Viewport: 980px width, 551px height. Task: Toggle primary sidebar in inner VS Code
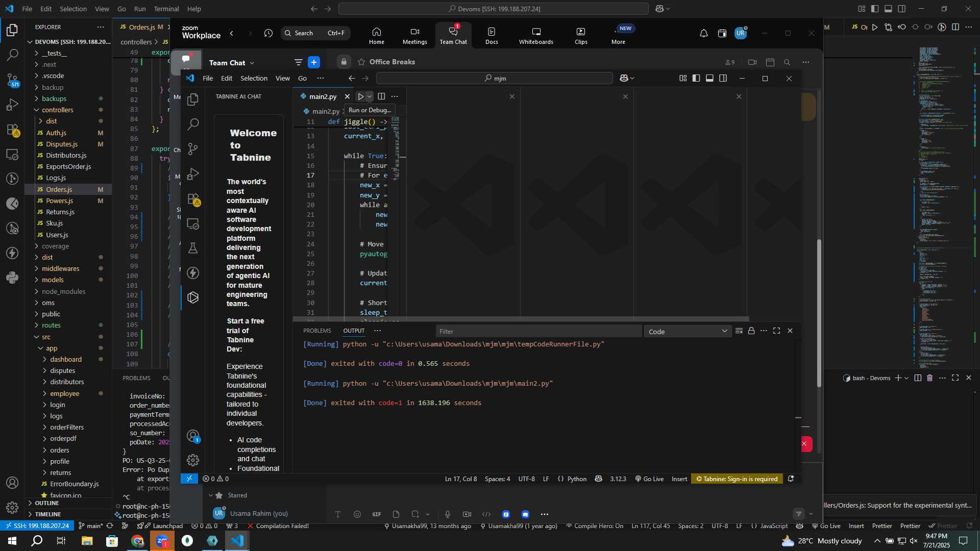[696, 78]
